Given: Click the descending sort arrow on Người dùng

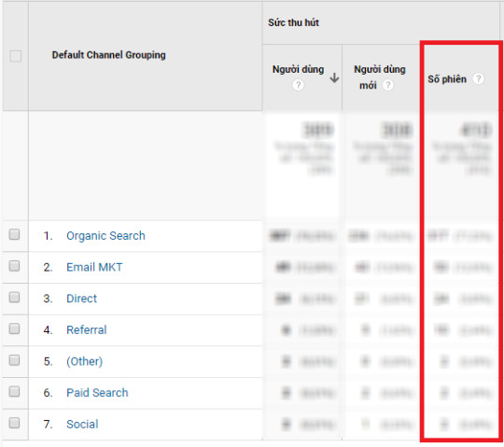Looking at the screenshot, I should point(334,77).
